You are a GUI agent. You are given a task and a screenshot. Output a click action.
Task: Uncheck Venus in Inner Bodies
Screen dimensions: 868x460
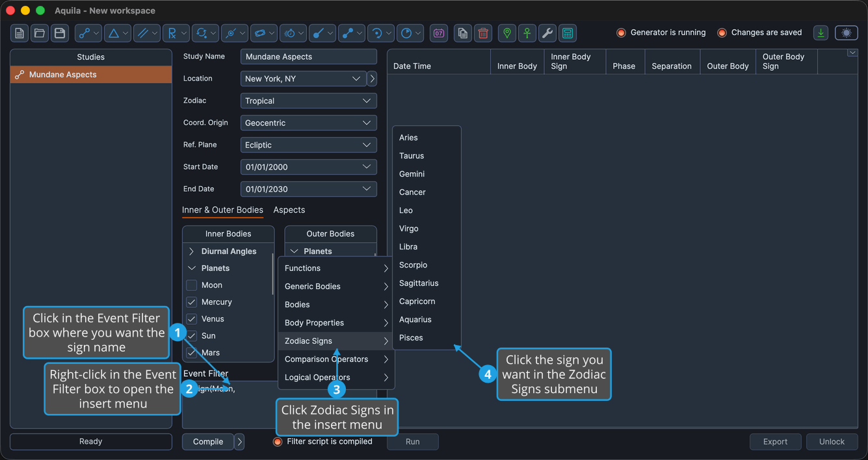click(191, 319)
